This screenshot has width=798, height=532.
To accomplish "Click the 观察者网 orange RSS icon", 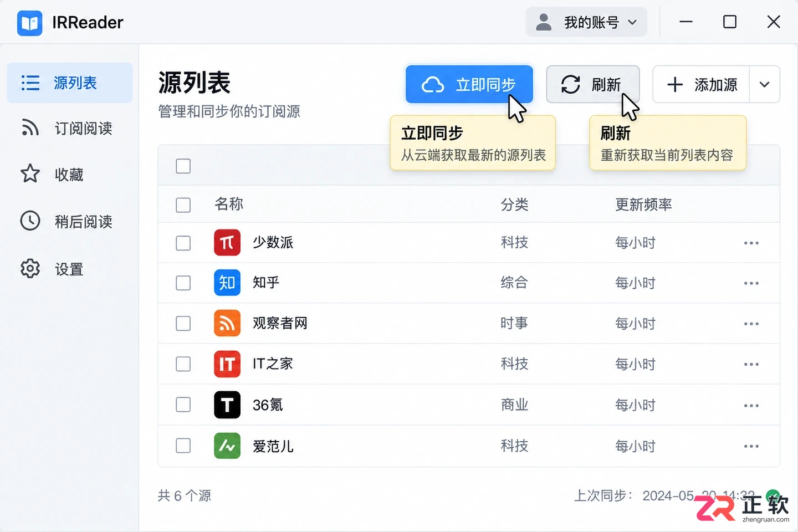I will (227, 324).
